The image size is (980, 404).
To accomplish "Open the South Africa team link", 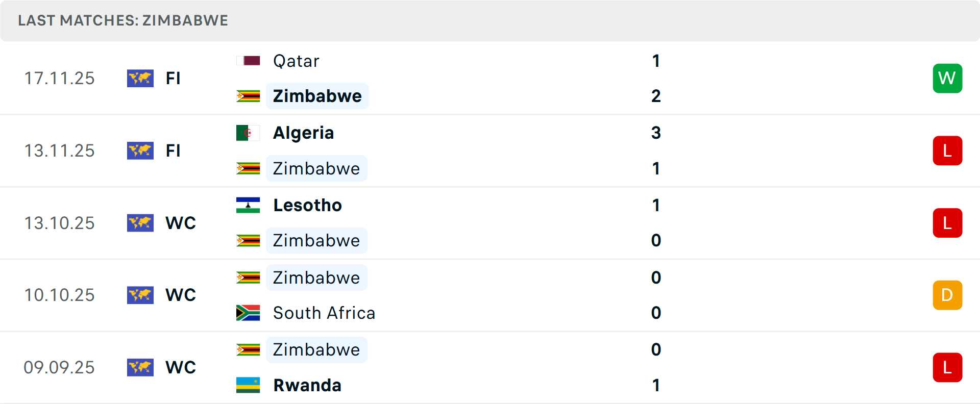I will pyautogui.click(x=324, y=313).
